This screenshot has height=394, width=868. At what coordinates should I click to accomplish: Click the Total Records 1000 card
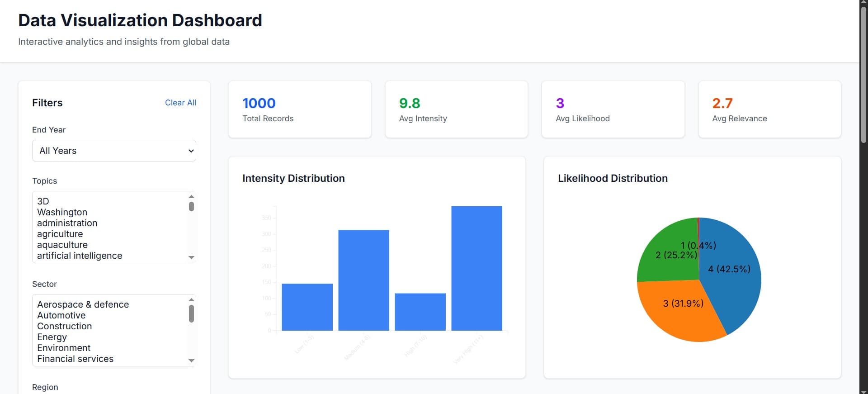click(300, 109)
